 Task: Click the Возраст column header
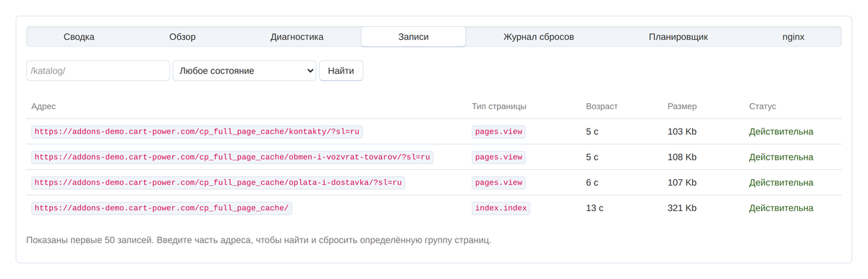click(x=602, y=106)
